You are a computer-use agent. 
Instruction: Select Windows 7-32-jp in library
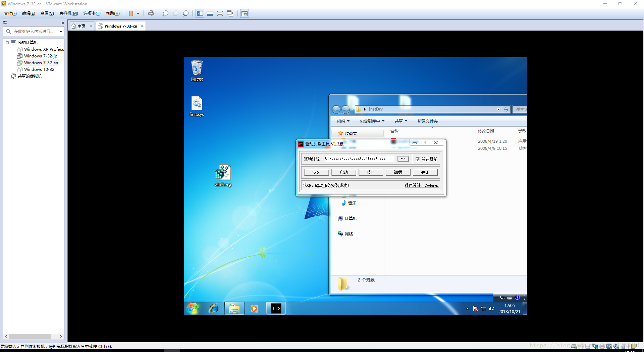[37, 56]
